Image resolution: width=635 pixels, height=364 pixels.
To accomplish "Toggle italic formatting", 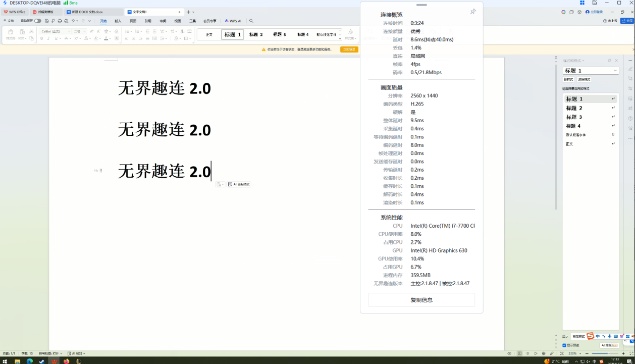I will click(48, 38).
